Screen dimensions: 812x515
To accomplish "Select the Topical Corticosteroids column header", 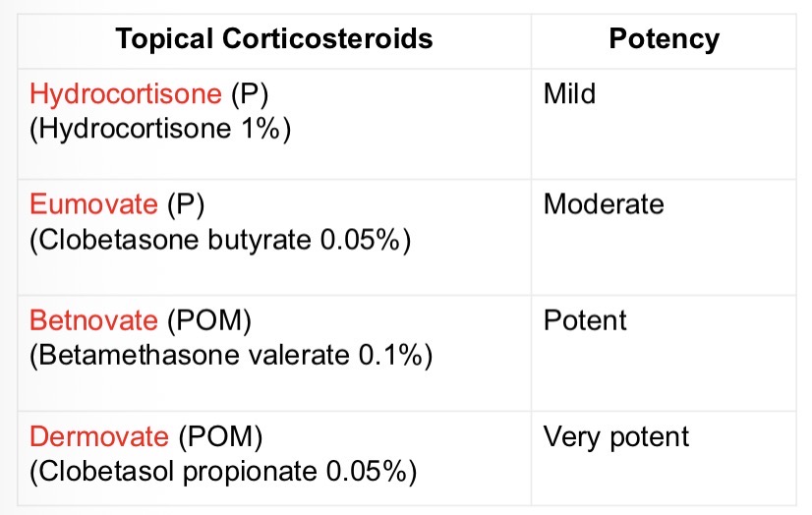I will tap(274, 39).
